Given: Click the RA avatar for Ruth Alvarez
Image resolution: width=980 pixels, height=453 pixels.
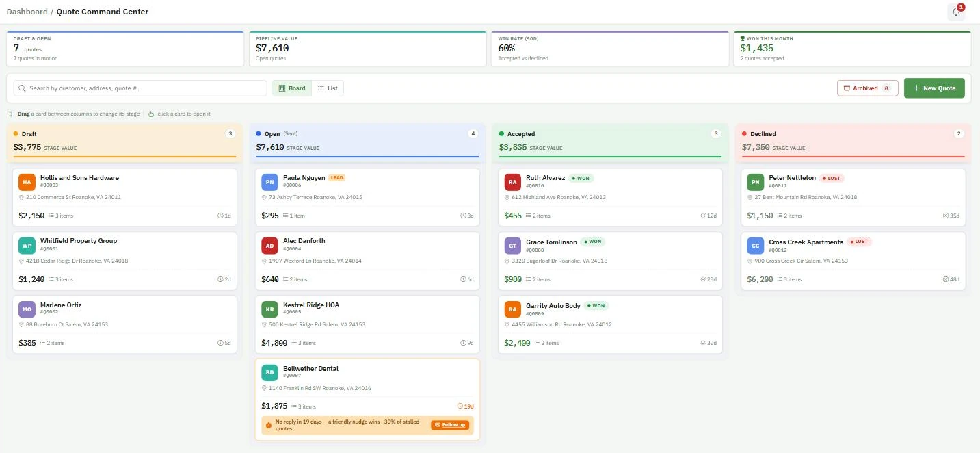Looking at the screenshot, I should click(513, 182).
